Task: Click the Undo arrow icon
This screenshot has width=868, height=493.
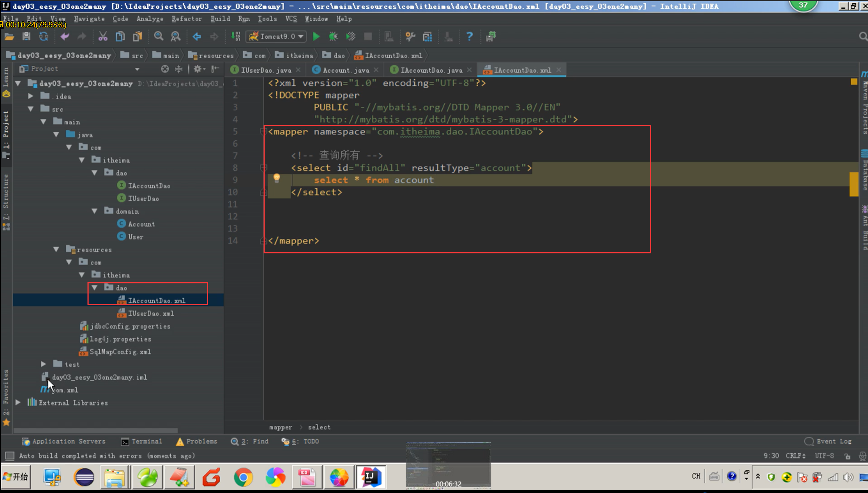Action: (x=65, y=36)
